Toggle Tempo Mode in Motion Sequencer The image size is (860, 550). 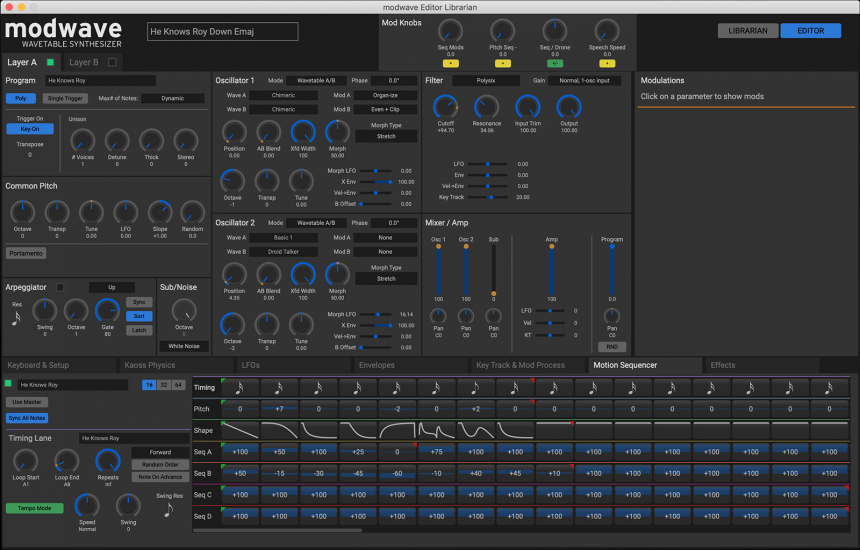point(35,508)
